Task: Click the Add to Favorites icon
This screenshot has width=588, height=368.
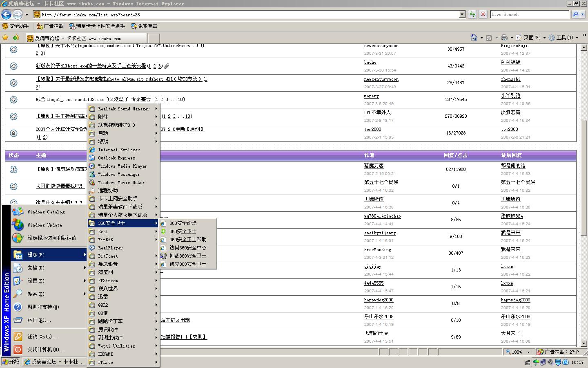Action: [x=16, y=38]
